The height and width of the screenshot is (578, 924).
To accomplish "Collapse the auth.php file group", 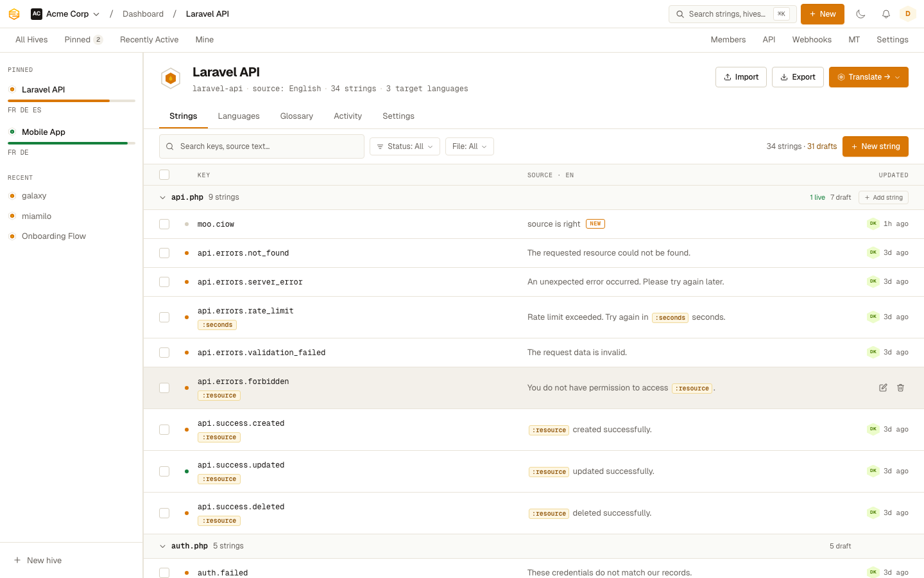I will (162, 547).
